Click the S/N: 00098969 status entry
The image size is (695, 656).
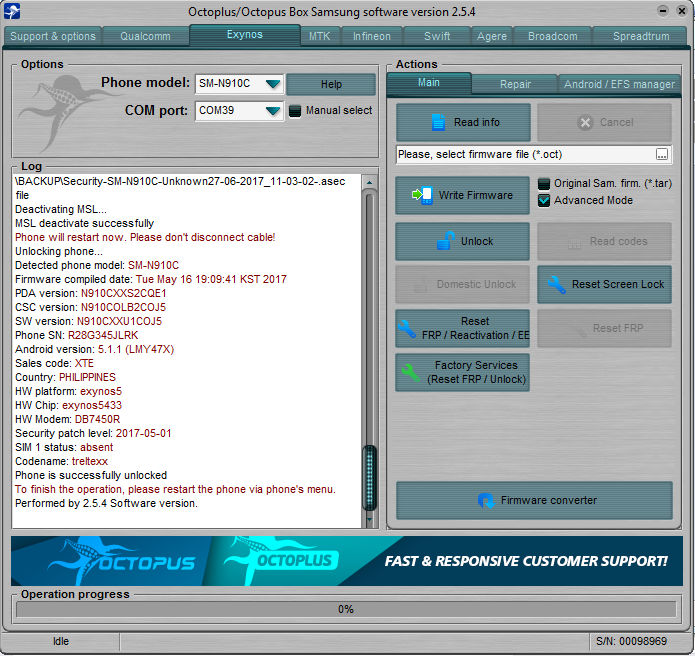tap(631, 641)
